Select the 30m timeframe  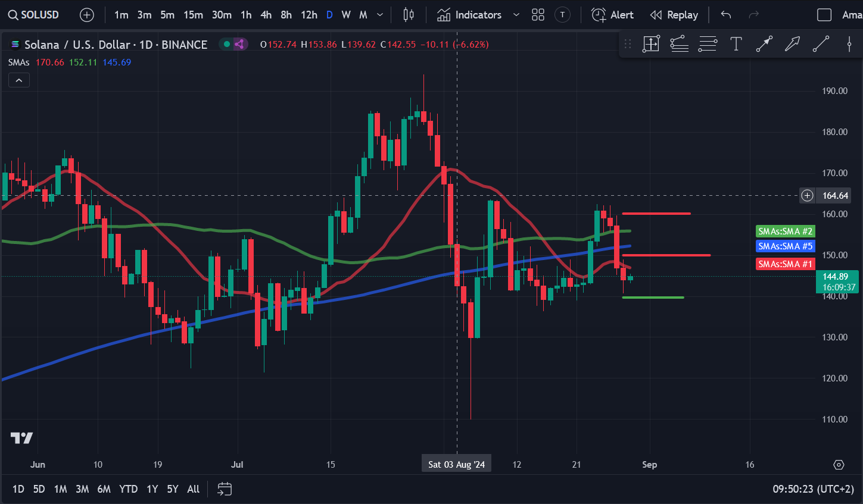pyautogui.click(x=222, y=15)
